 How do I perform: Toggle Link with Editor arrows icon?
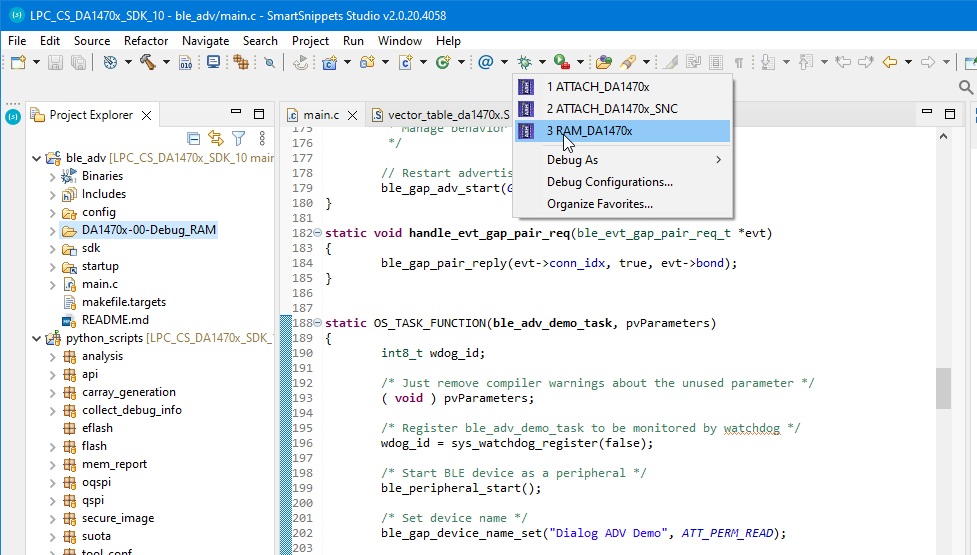[x=216, y=138]
